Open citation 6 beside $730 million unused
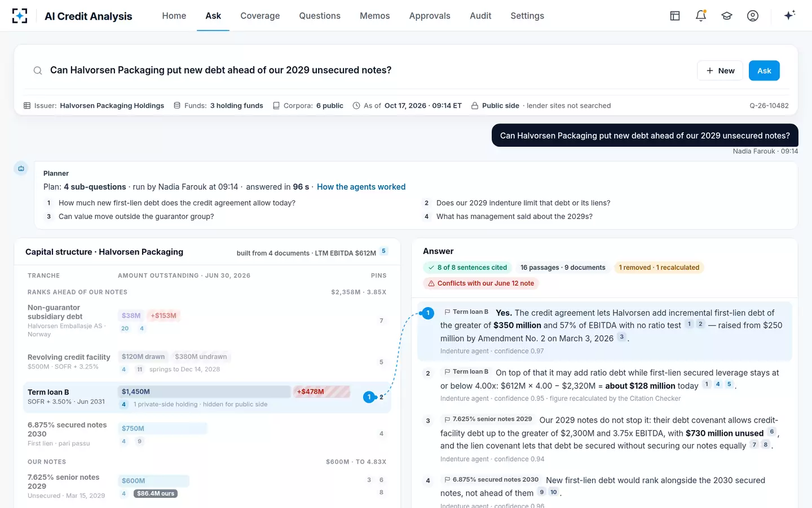Viewport: 812px width, 508px height. (x=772, y=432)
